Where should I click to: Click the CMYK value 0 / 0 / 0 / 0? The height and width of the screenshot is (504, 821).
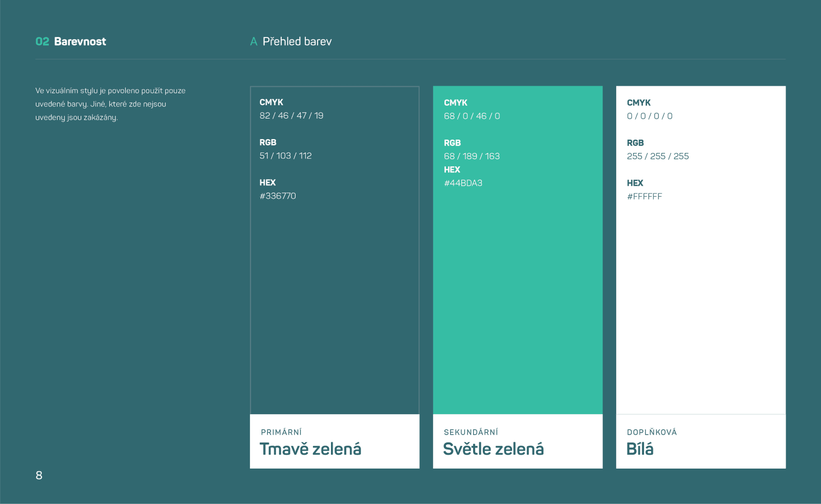[x=650, y=117]
